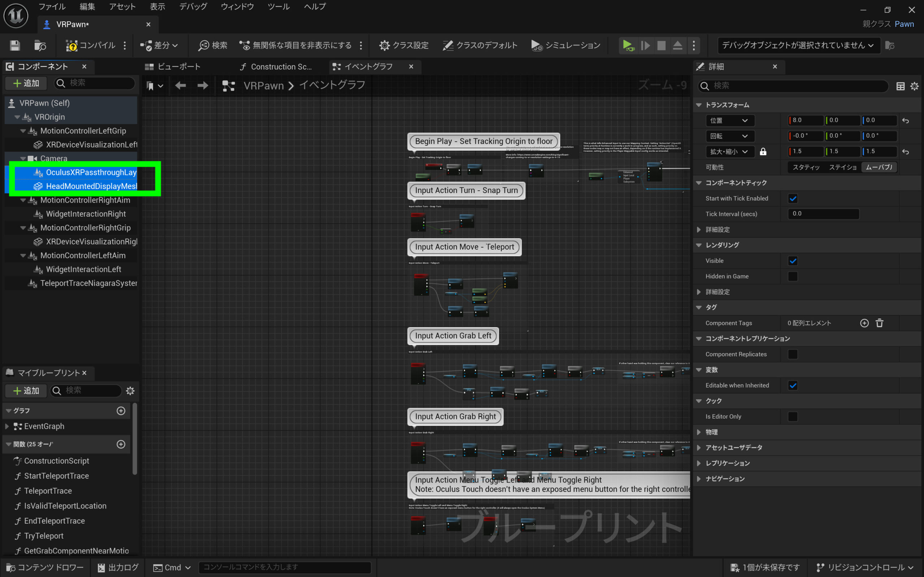
Task: Uncheck Start with Tick Enabled
Action: point(793,198)
